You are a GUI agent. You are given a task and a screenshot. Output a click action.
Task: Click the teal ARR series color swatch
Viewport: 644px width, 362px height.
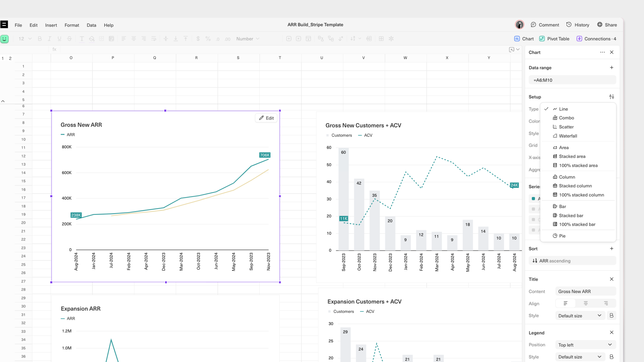pos(533,199)
